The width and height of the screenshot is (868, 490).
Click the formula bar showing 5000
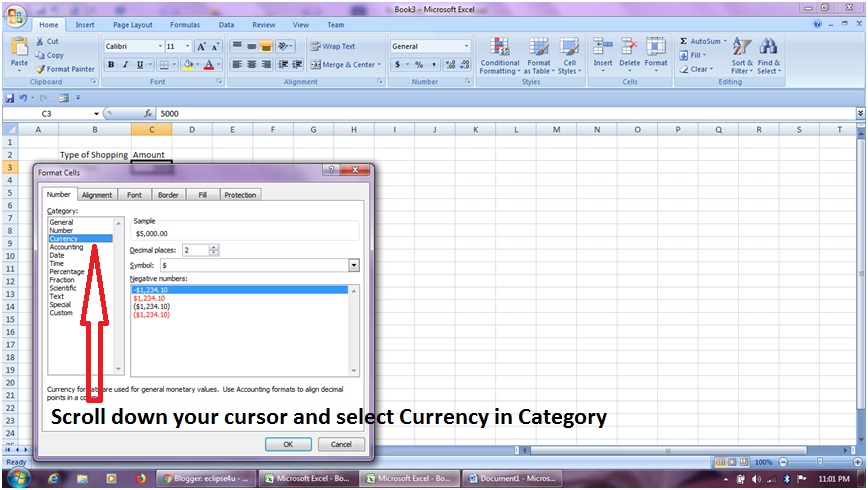[x=505, y=114]
